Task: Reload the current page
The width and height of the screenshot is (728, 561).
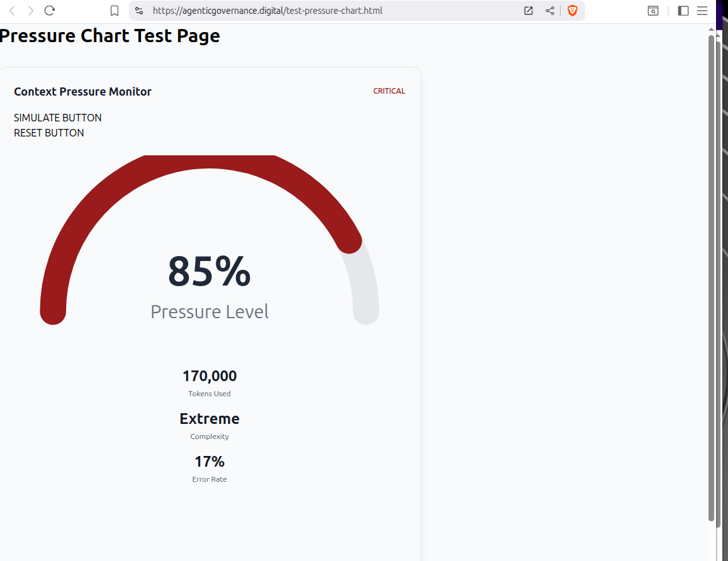Action: point(50,11)
